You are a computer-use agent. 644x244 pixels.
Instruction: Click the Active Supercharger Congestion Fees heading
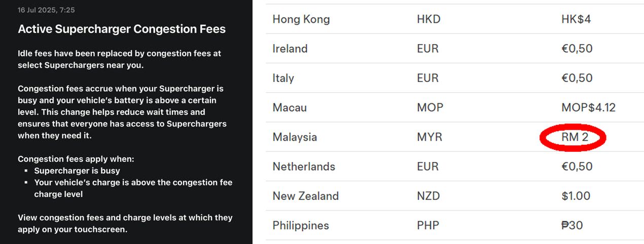coord(122,29)
